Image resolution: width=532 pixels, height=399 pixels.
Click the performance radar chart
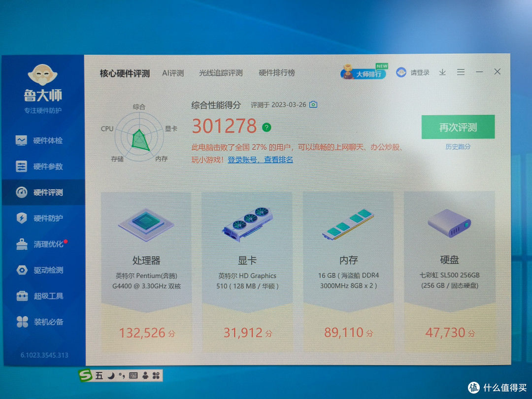139,137
